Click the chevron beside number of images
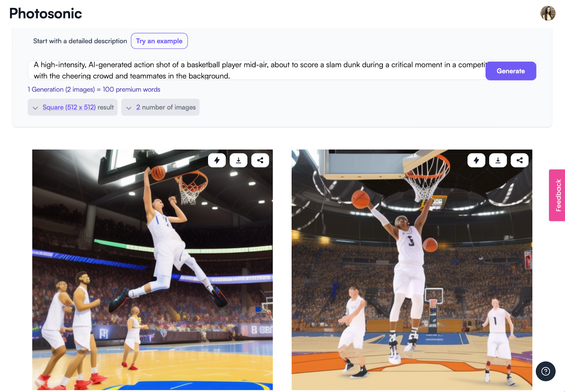The height and width of the screenshot is (392, 565). [x=129, y=108]
